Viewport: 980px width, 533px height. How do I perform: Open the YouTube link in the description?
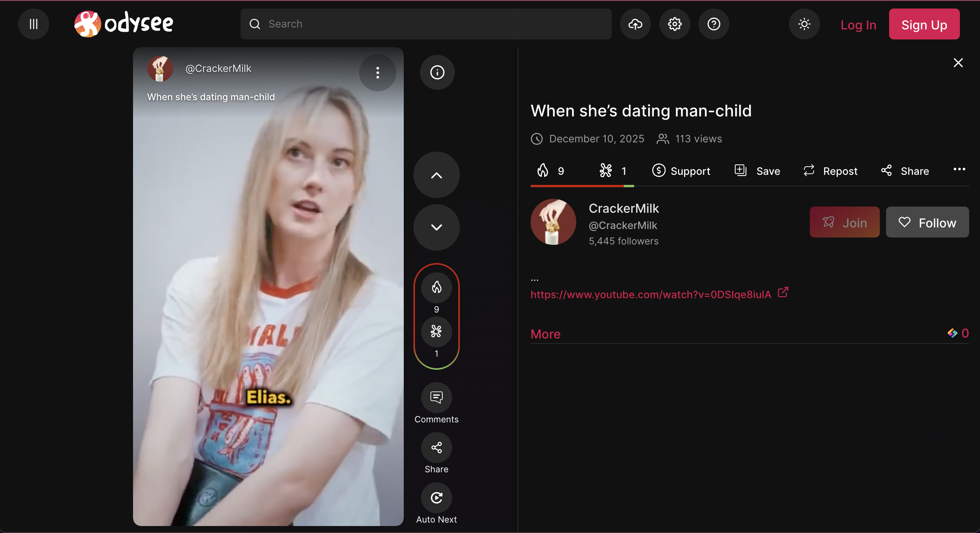[x=650, y=294]
